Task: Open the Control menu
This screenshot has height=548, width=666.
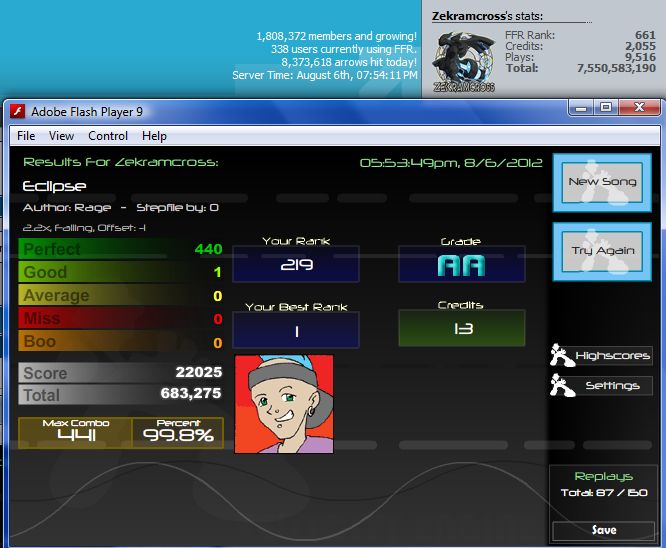Action: [x=108, y=136]
